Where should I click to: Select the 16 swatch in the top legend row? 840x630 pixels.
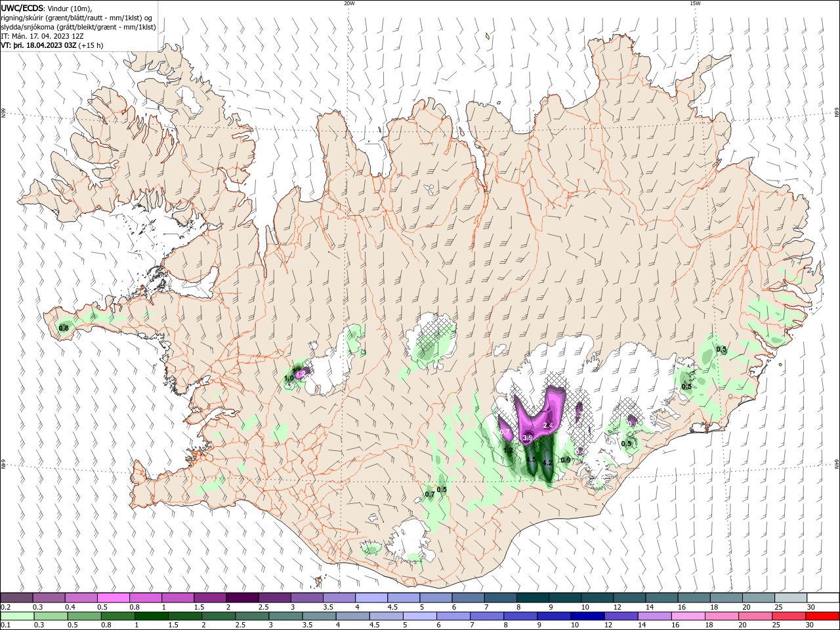(694, 598)
